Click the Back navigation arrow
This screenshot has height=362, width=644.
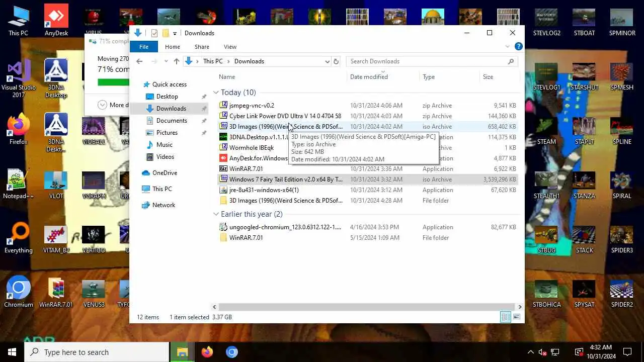click(139, 61)
